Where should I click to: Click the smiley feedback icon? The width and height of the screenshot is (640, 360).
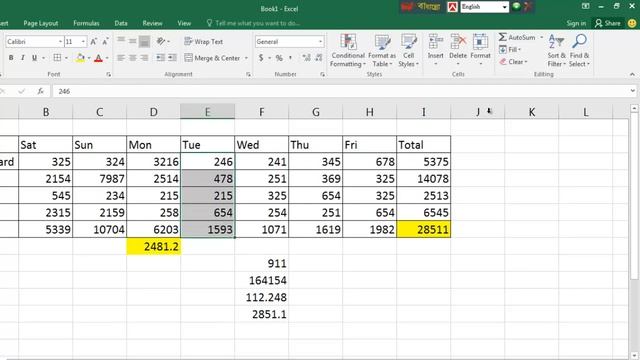pos(632,23)
